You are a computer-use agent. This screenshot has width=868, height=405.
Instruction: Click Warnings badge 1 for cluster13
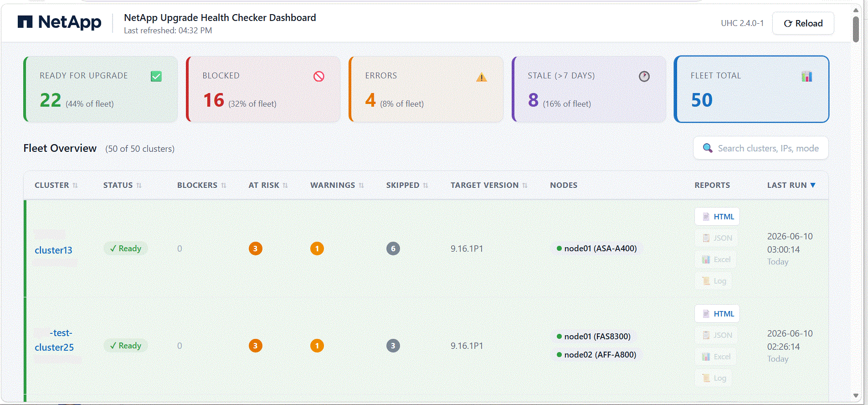[317, 249]
